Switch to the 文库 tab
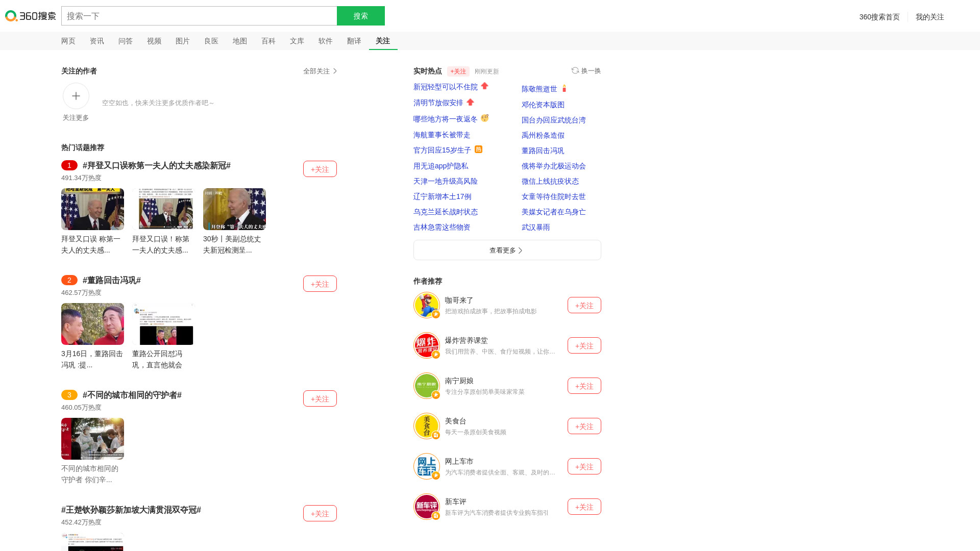Viewport: 980px width, 551px height. pos(297,41)
